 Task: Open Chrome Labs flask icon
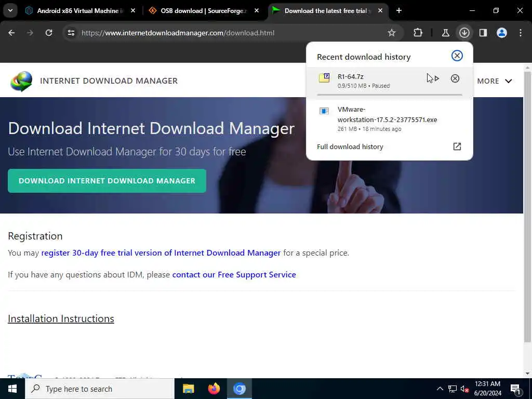[445, 33]
